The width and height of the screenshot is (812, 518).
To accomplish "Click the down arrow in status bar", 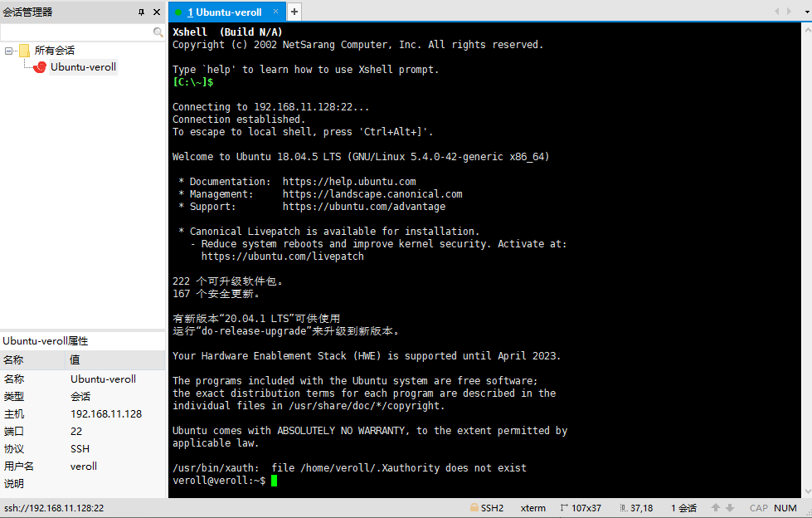I will [730, 508].
